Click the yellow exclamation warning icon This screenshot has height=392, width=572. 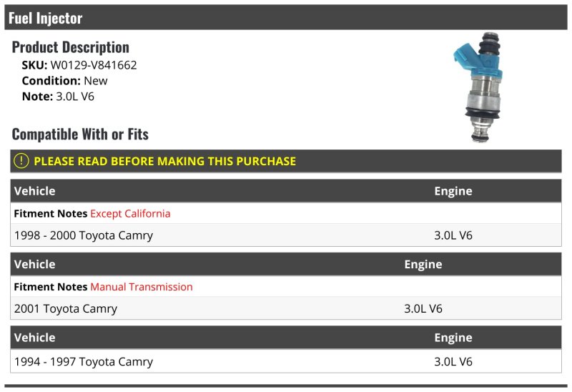click(21, 161)
